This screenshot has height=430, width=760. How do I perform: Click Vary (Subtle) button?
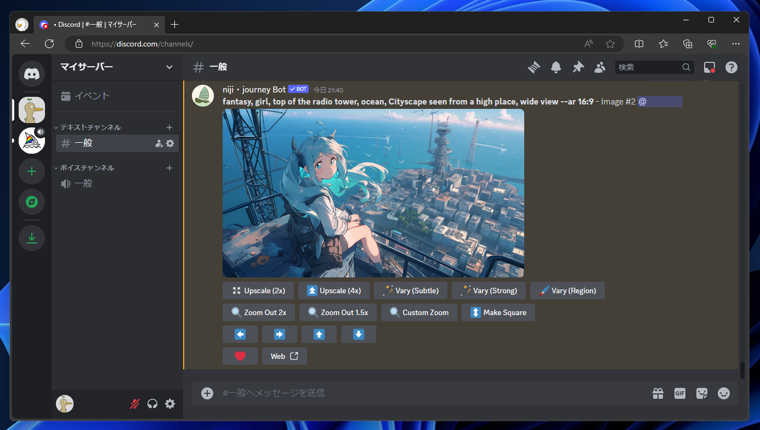tap(411, 291)
